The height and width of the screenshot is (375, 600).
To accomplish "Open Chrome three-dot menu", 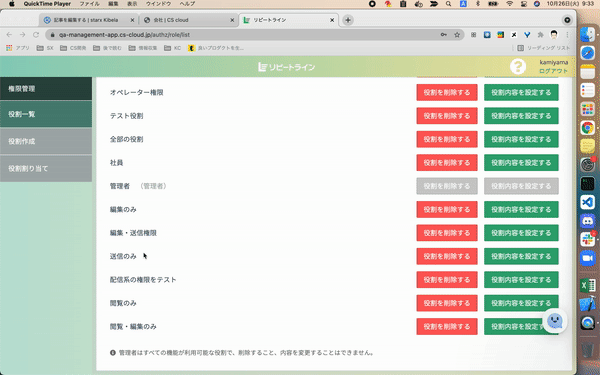I will [567, 35].
